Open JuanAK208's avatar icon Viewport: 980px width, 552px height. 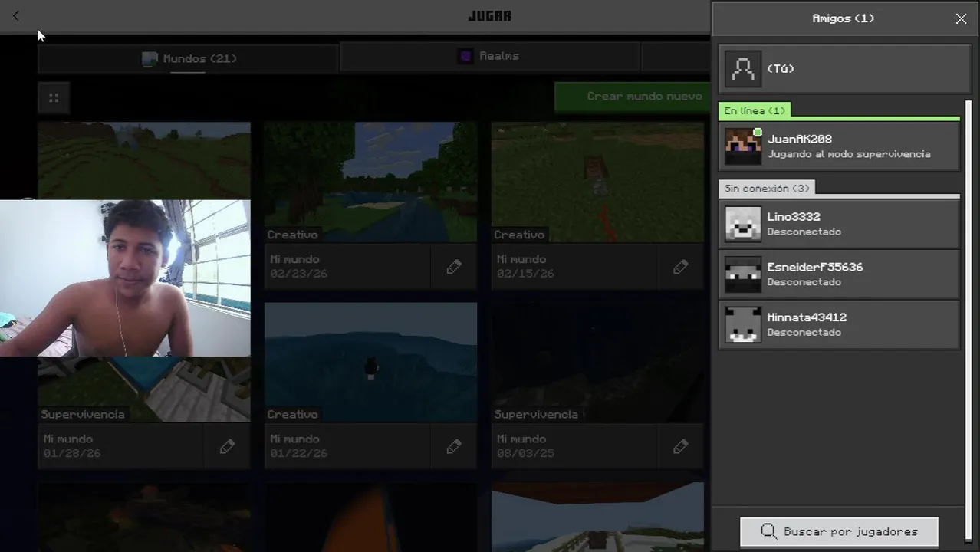(x=743, y=146)
